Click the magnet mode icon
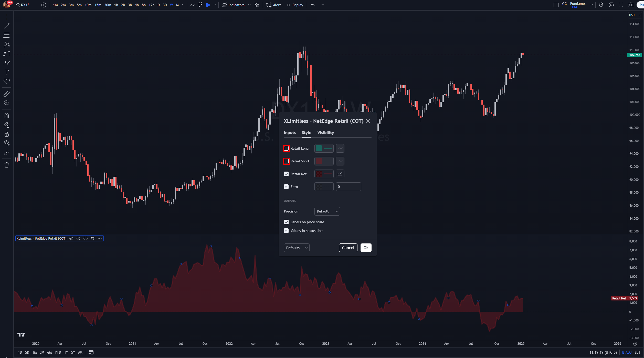 pos(7,116)
